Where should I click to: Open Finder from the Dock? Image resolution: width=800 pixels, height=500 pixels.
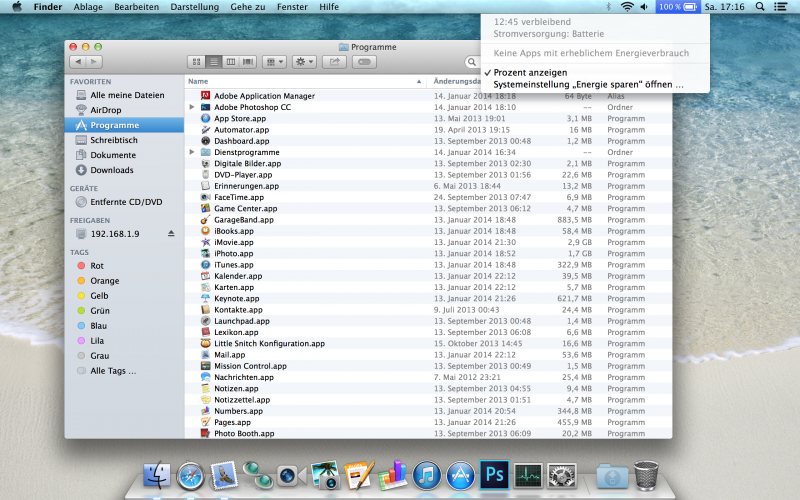point(157,475)
